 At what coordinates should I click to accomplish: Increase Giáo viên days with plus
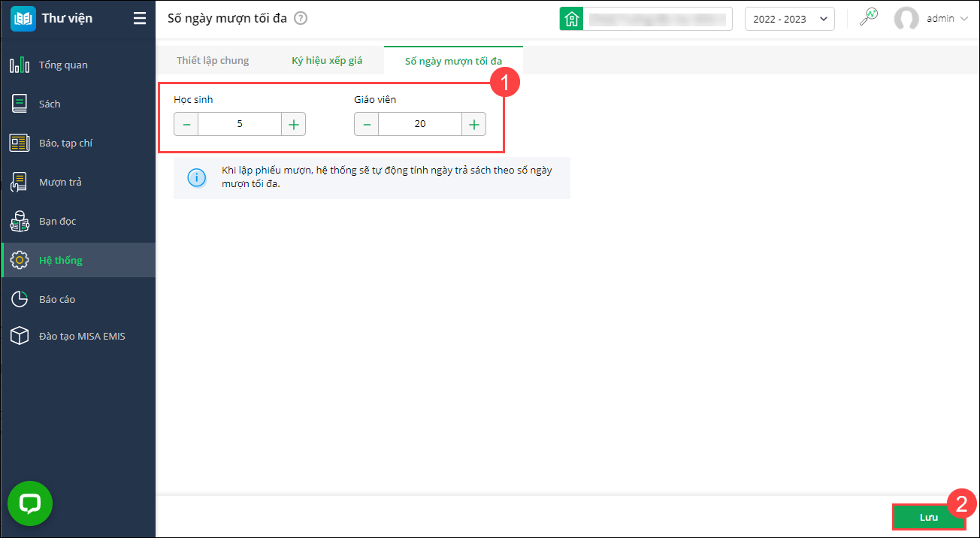click(473, 124)
